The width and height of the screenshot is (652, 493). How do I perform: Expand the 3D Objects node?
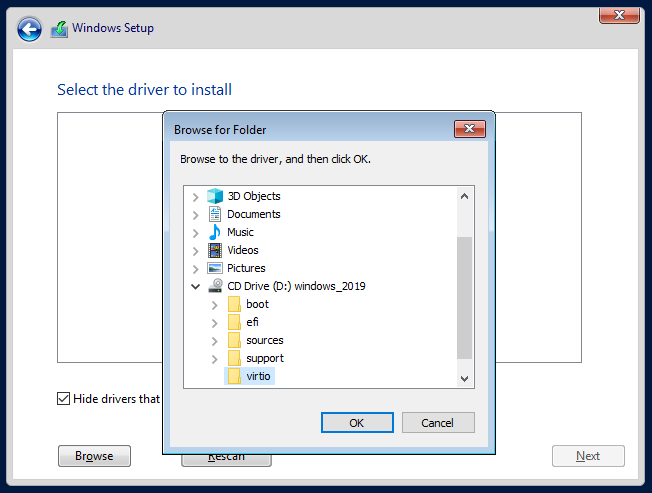(195, 197)
